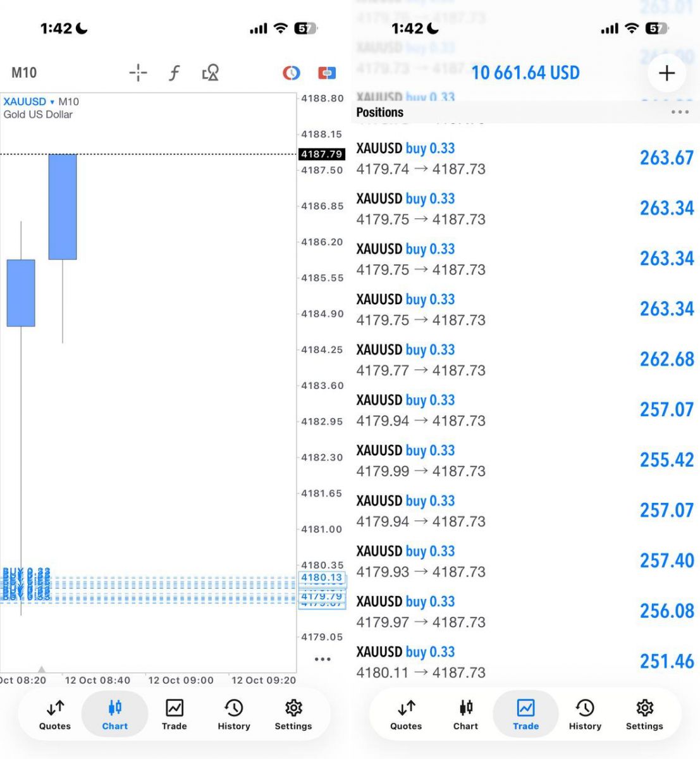The height and width of the screenshot is (759, 700).
Task: Tap the 262.68 profit value
Action: click(x=666, y=359)
